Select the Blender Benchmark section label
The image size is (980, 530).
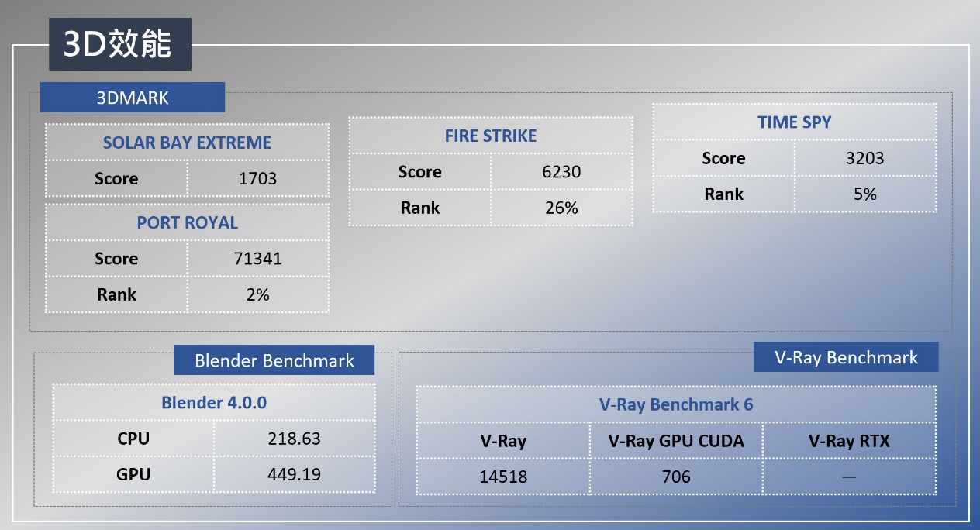(x=274, y=360)
